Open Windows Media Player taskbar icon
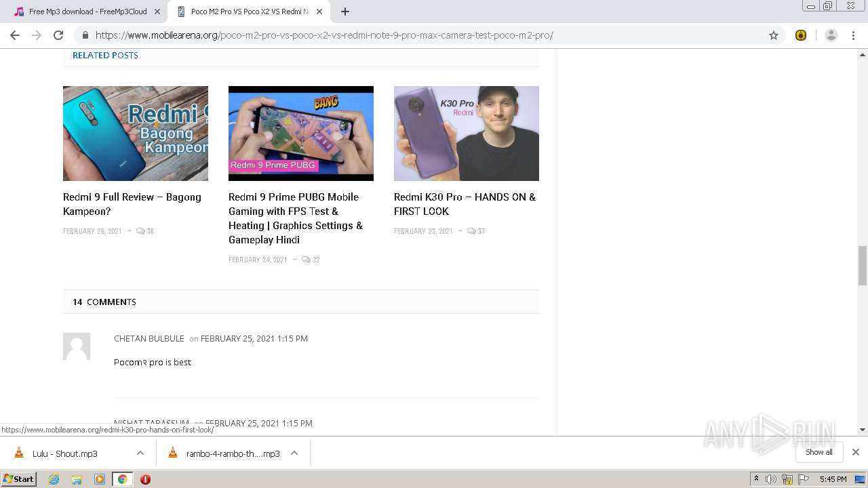 100,479
